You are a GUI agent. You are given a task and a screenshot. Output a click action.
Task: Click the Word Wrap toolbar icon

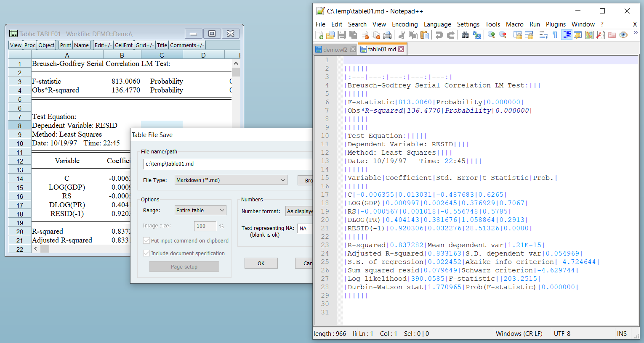[x=543, y=35]
